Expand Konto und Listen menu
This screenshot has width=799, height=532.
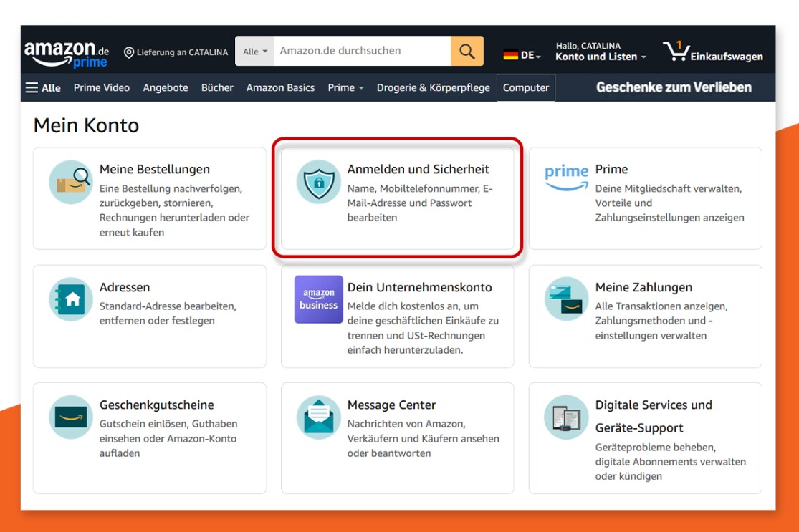pos(601,57)
